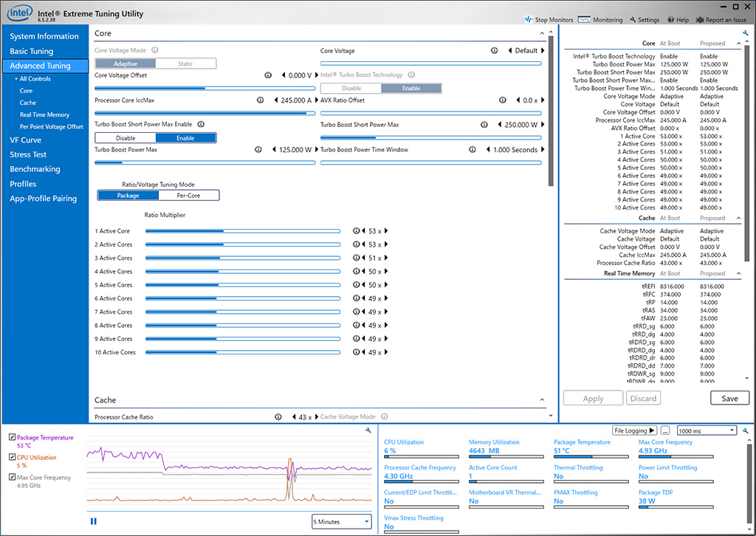Viewport: 756px width, 536px height.
Task: Open the Profiles section
Action: pyautogui.click(x=23, y=184)
